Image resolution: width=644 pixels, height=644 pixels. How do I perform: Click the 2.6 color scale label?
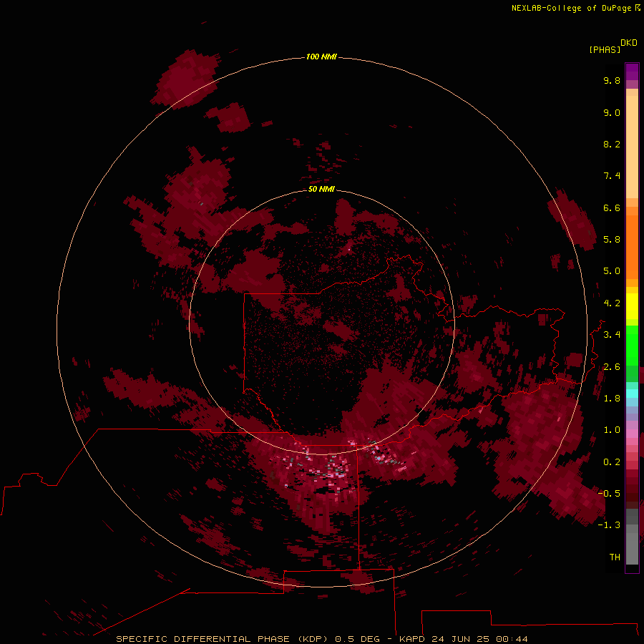pyautogui.click(x=612, y=367)
